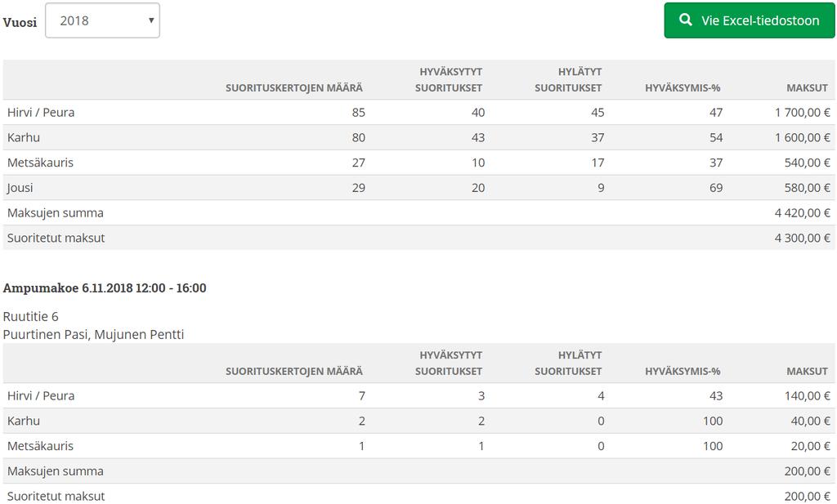Image resolution: width=837 pixels, height=504 pixels.
Task: Select Hirvi / Peura row in Ampumakoe table
Action: (x=419, y=395)
